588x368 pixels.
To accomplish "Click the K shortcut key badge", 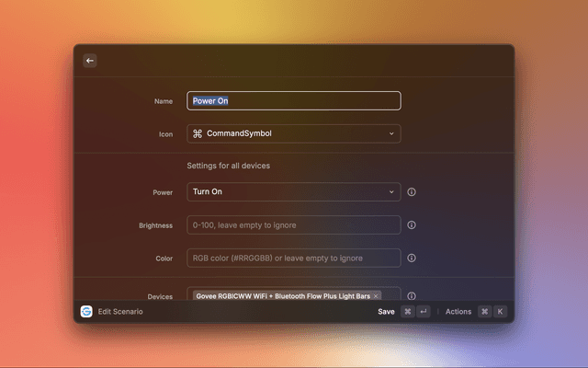I will [500, 312].
